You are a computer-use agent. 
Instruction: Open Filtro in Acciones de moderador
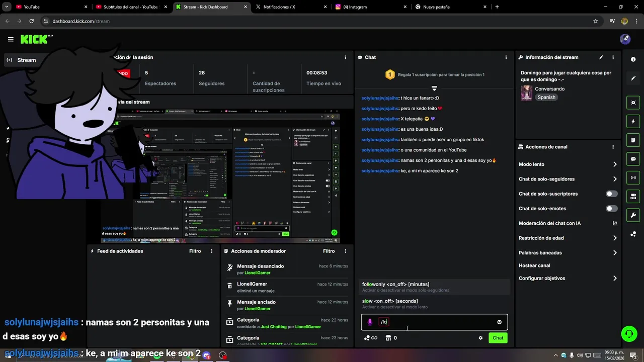(329, 251)
